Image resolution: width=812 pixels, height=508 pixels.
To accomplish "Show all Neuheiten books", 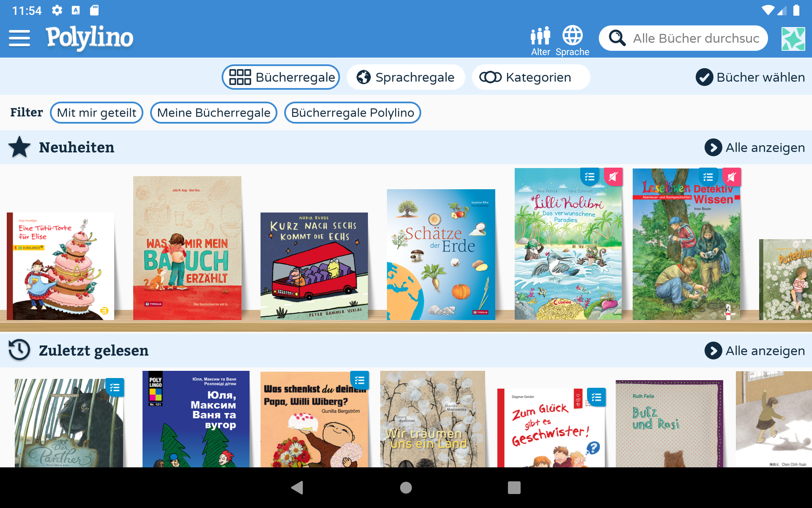I will pyautogui.click(x=754, y=147).
